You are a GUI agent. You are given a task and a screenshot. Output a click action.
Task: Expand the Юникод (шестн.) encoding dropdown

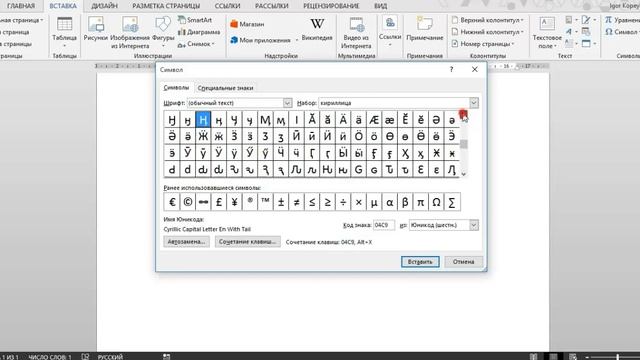pyautogui.click(x=473, y=225)
